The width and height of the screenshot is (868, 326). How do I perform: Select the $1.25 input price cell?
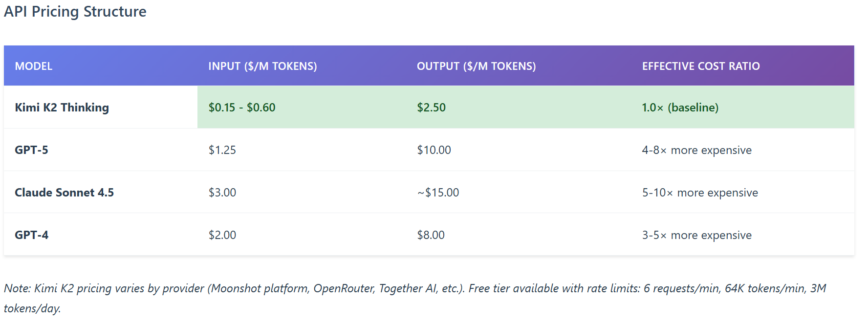pos(222,150)
